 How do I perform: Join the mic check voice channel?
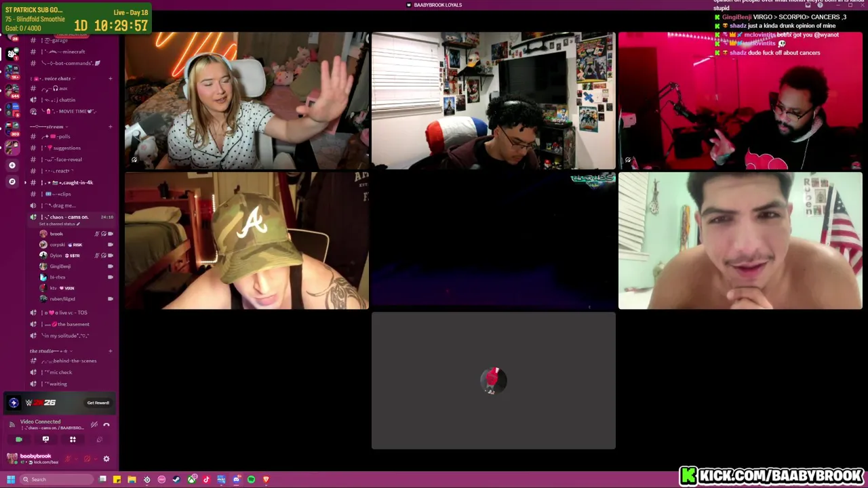click(71, 372)
